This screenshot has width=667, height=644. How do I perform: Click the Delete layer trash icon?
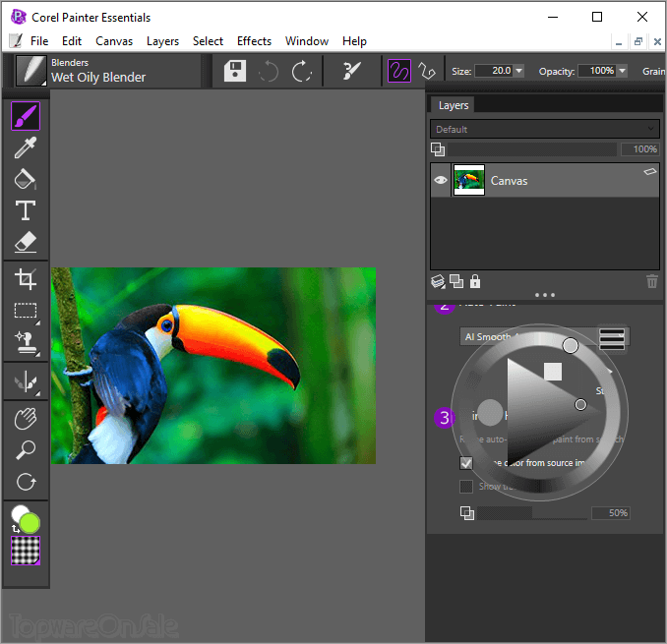pos(651,281)
